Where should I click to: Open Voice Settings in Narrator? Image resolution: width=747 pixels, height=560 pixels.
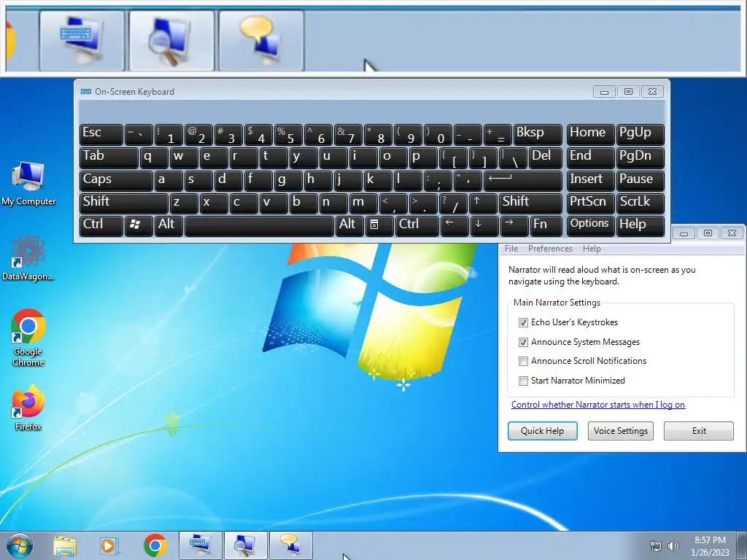pyautogui.click(x=620, y=431)
